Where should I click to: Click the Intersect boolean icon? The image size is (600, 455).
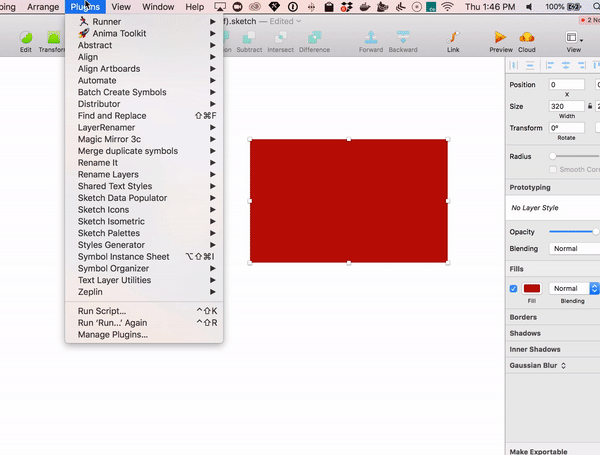tap(280, 38)
